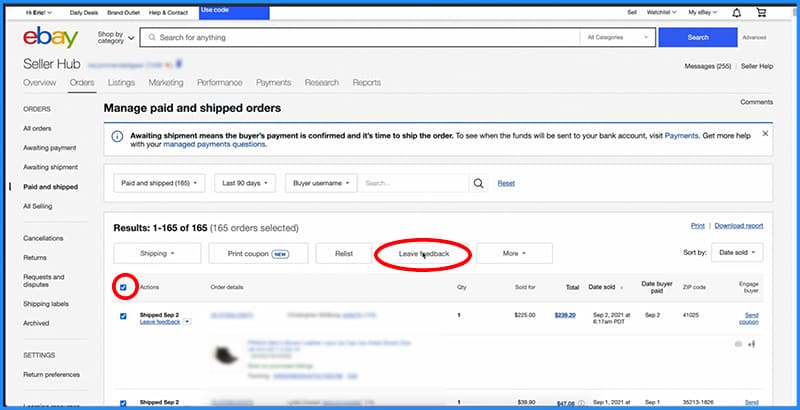Open product thumbnail of first order
Image resolution: width=800 pixels, height=410 pixels.
pos(226,355)
